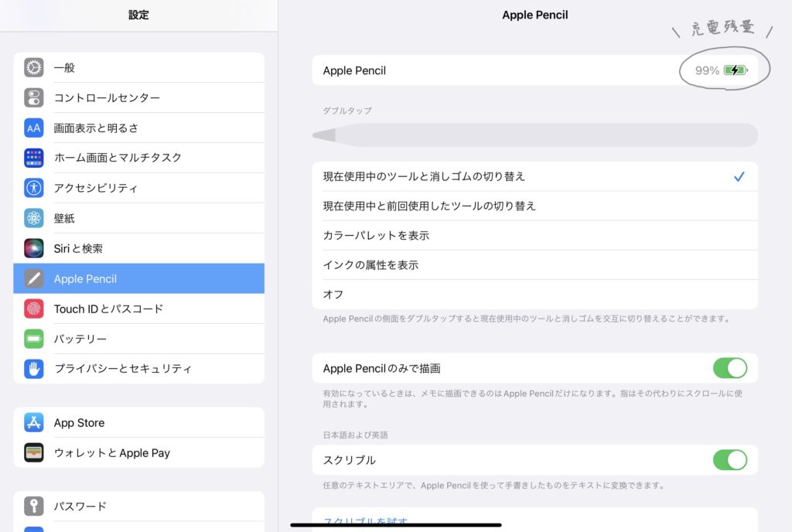This screenshot has width=792, height=532.
Task: Open 'Touch IDとパスコード' settings label
Action: 108,309
